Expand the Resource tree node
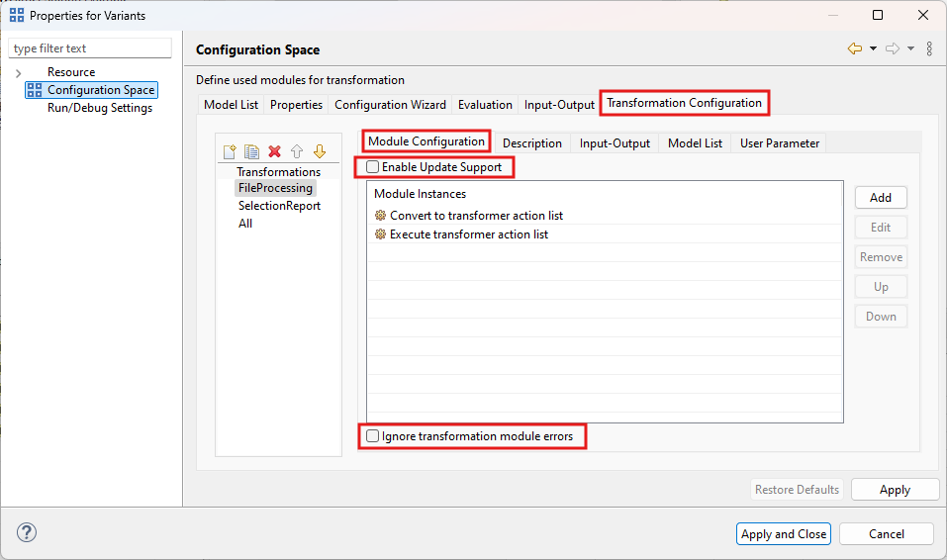 19,73
